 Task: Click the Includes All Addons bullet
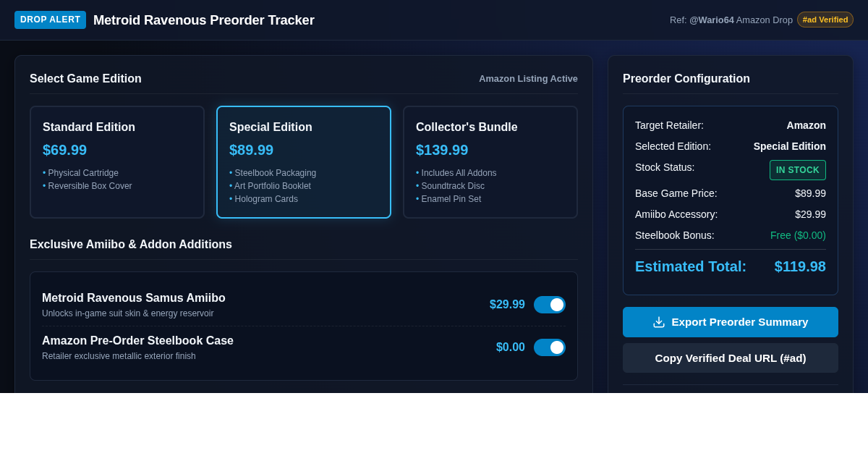(x=456, y=173)
